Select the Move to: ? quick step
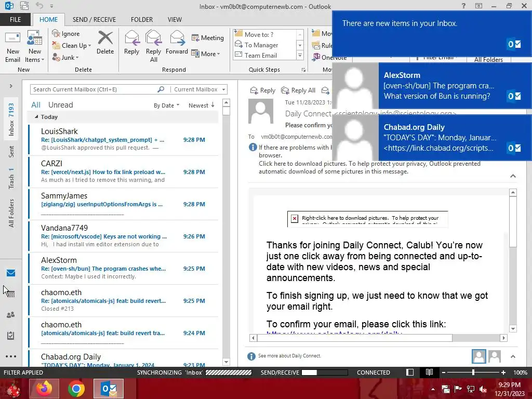Image resolution: width=532 pixels, height=399 pixels. tap(264, 34)
